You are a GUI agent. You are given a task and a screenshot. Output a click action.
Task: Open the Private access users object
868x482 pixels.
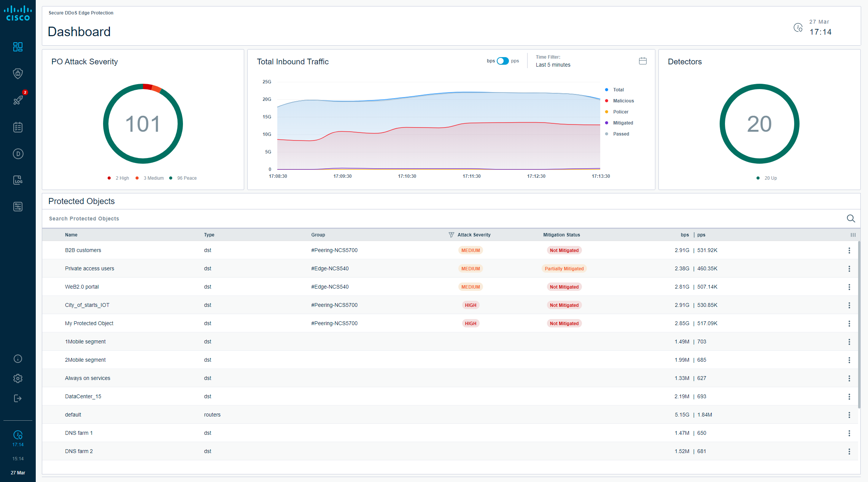pos(89,269)
